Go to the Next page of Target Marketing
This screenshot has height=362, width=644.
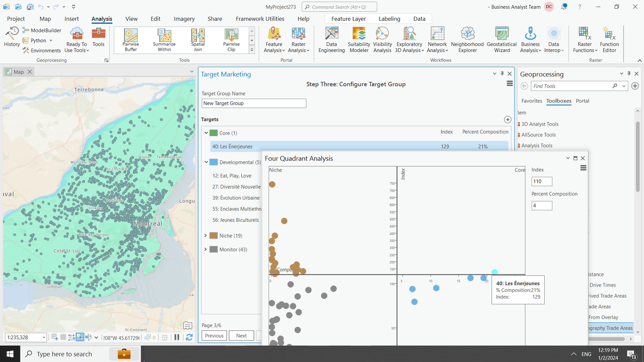coord(241,336)
